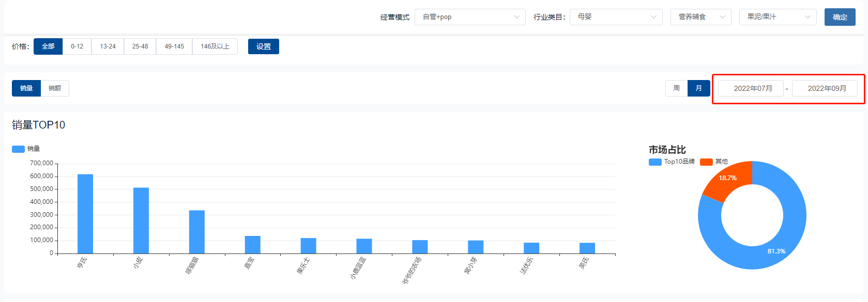Switch to the 销量 sales volume view
This screenshot has height=302, width=868.
(26, 88)
